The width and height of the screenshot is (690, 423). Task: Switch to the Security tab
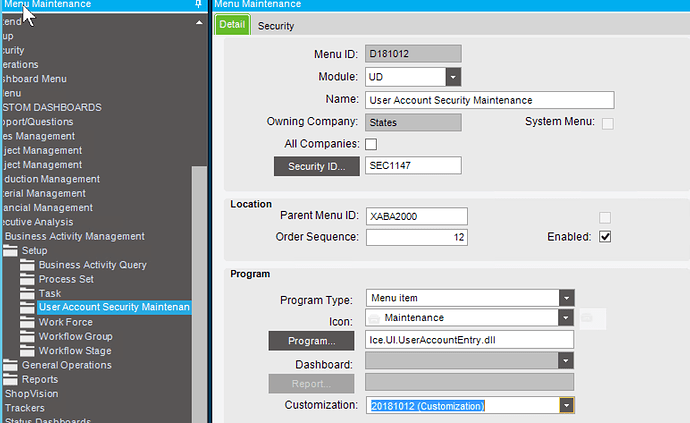tap(276, 26)
